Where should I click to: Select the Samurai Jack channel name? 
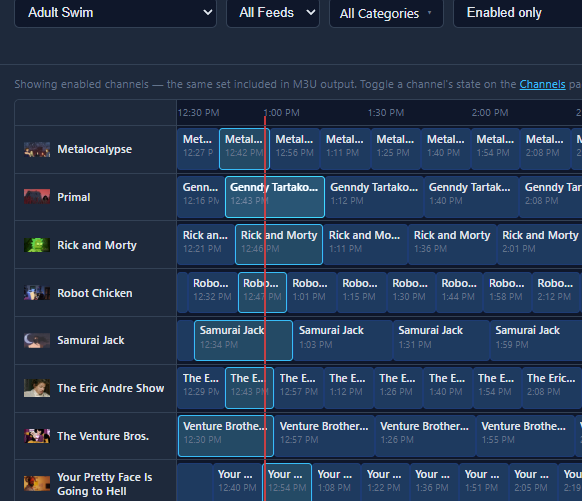click(91, 340)
